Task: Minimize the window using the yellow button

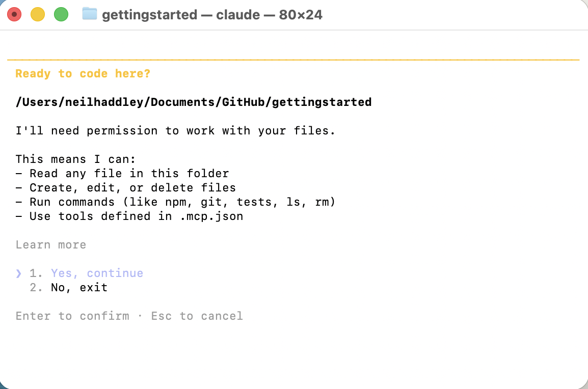Action: 38,14
